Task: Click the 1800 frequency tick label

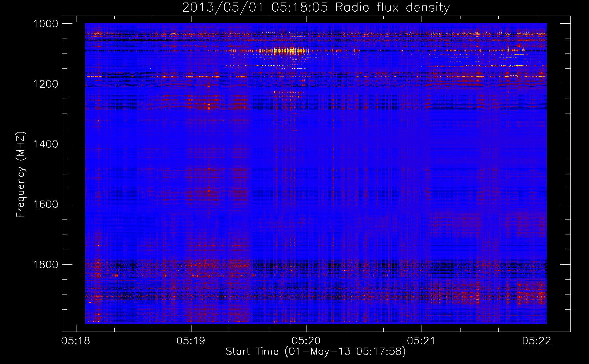Action: [x=46, y=265]
